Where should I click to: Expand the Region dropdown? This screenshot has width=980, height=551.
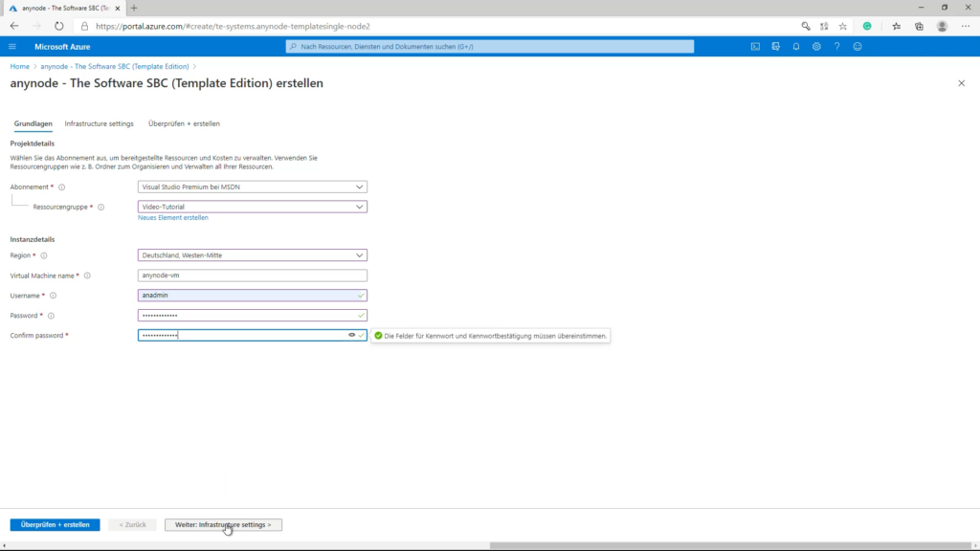253,255
